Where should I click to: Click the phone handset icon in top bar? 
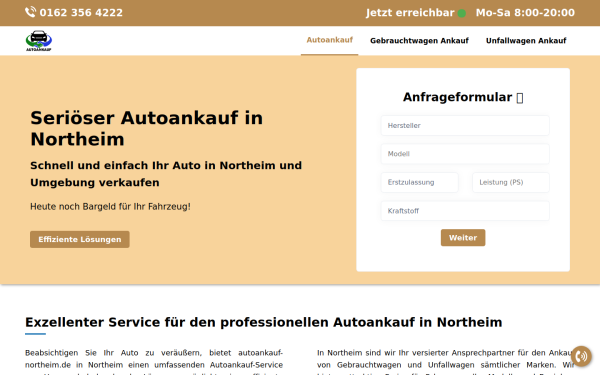point(30,12)
